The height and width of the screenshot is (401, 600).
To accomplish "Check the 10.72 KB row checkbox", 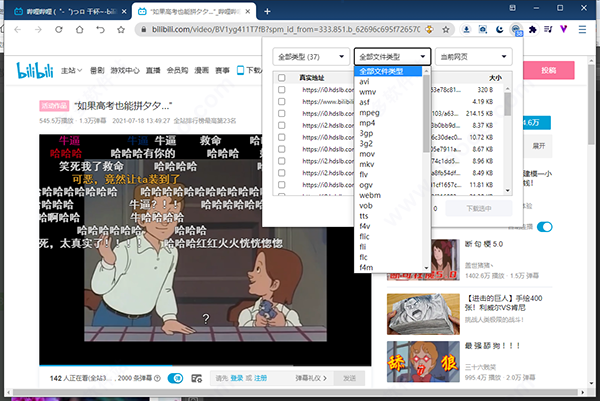I will [282, 137].
